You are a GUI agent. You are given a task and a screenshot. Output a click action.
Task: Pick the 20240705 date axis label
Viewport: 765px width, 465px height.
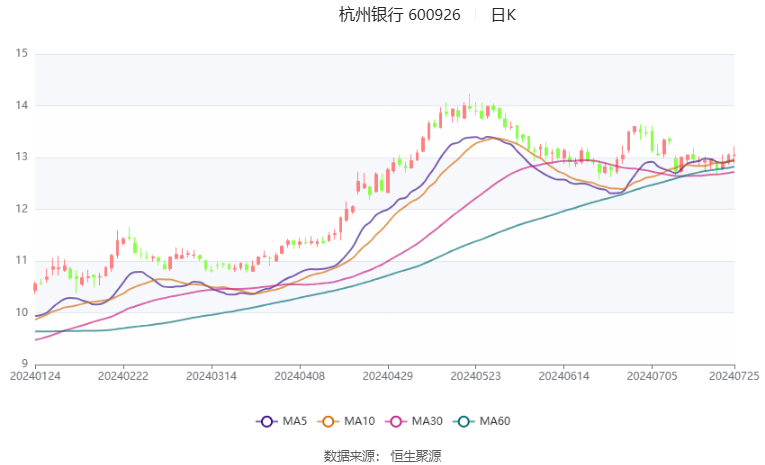651,376
